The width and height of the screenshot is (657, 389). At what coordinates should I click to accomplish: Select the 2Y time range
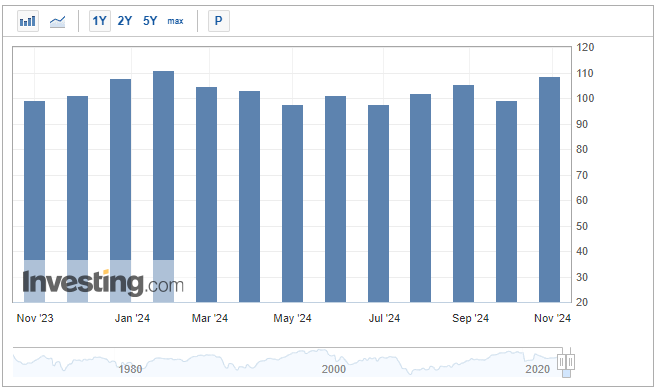(x=125, y=21)
